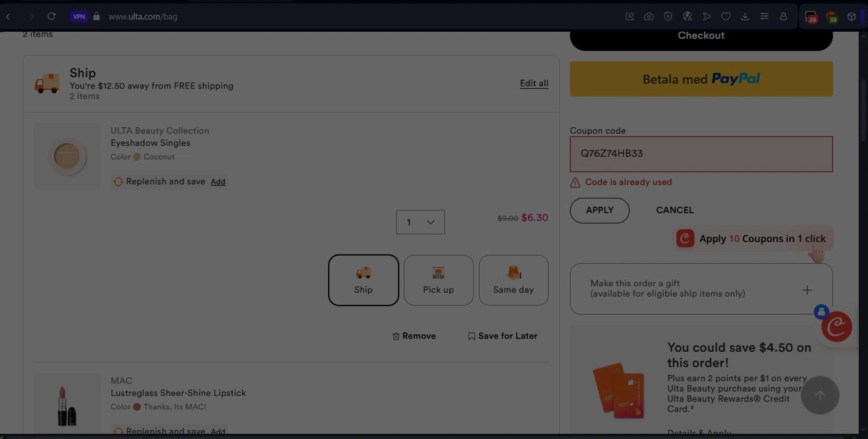Click the warning icon next to Code is already used

coord(575,182)
